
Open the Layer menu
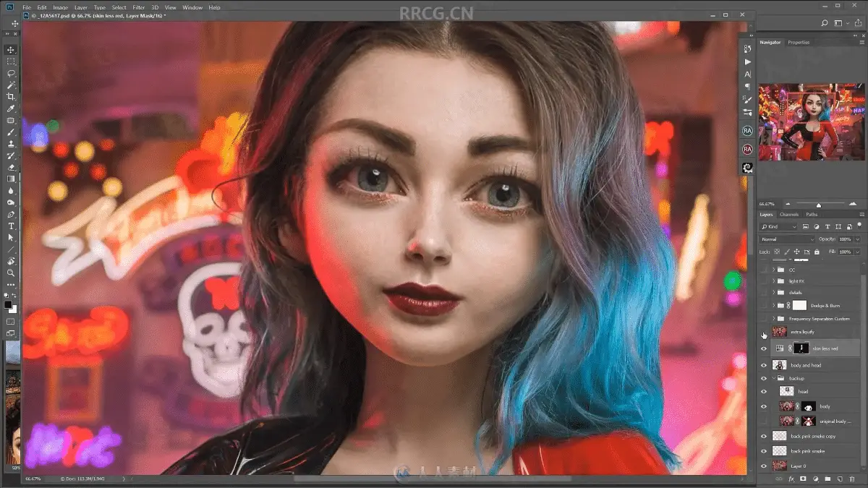[x=80, y=7]
